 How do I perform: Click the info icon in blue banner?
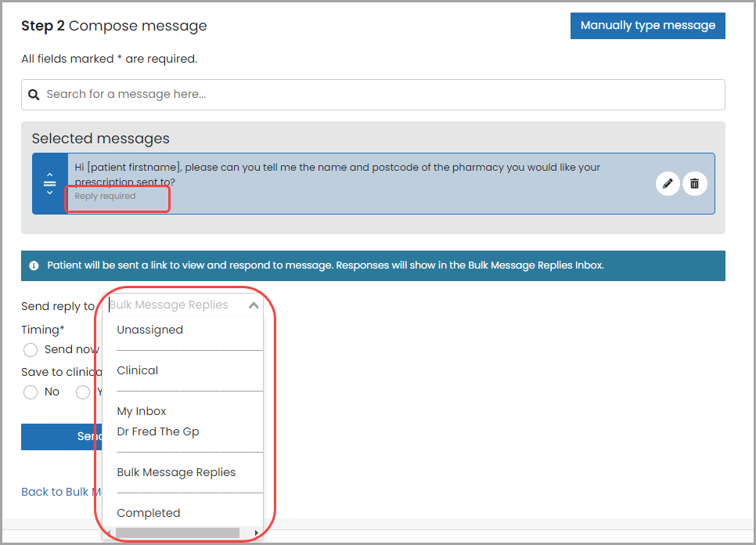tap(34, 265)
